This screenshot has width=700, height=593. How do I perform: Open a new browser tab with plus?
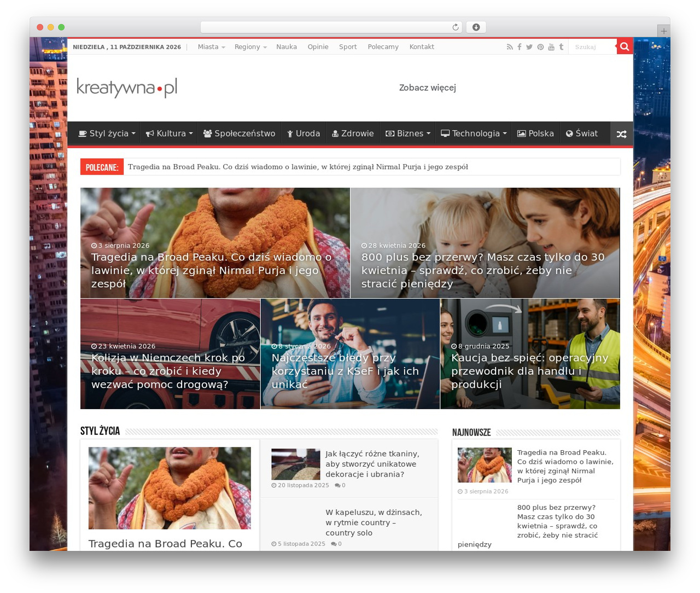(663, 31)
